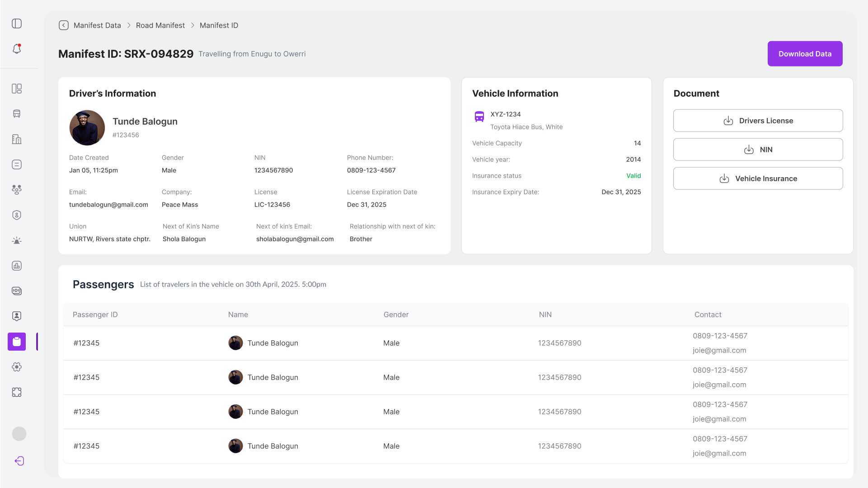Viewport: 868px width, 488px height.
Task: Click the settings gear icon in sidebar
Action: tap(17, 367)
